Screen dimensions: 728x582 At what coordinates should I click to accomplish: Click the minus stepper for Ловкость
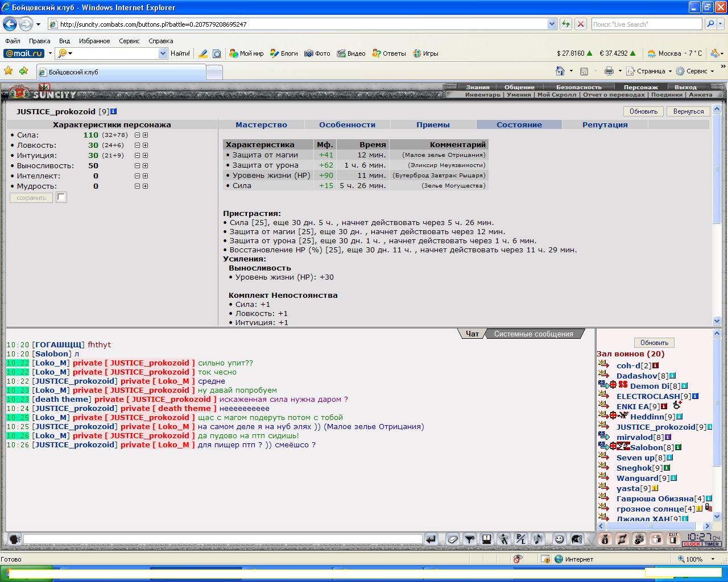(137, 145)
